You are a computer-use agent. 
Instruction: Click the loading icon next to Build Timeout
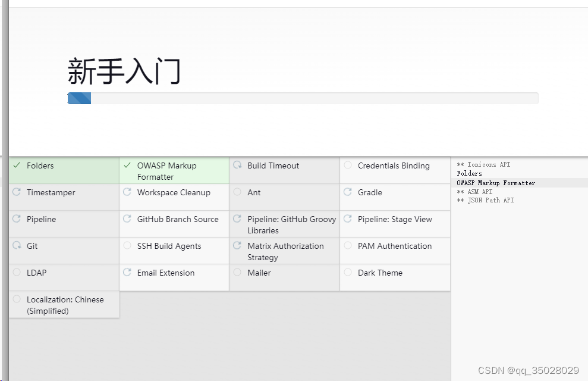(237, 165)
